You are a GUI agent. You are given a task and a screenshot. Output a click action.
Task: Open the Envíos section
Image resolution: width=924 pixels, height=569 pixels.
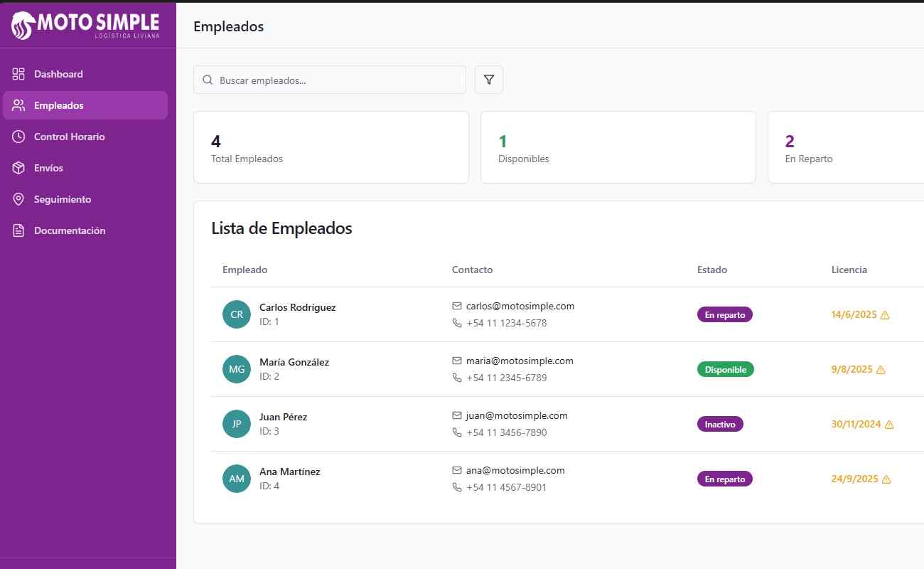pos(85,168)
